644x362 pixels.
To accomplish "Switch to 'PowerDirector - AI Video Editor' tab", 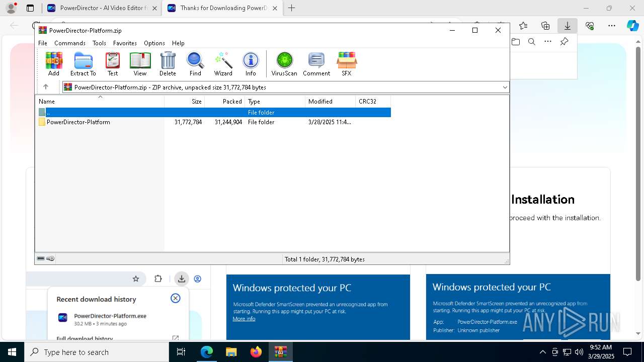I will [x=101, y=8].
